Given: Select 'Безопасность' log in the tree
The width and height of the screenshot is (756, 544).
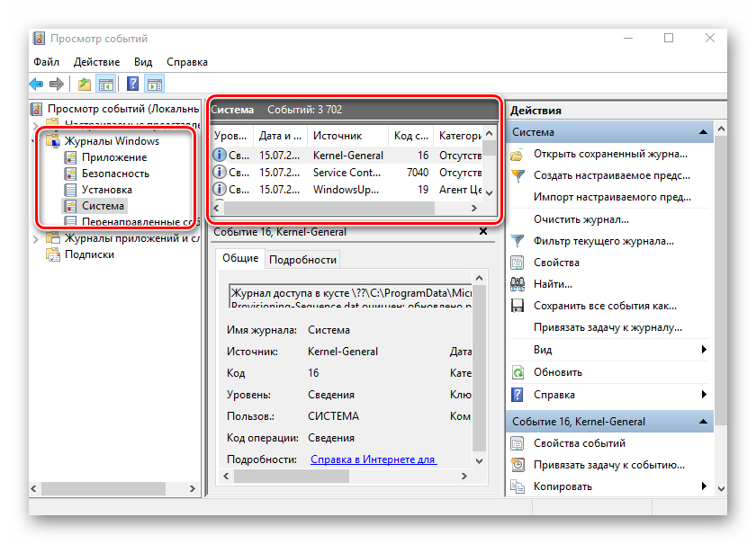Looking at the screenshot, I should 115,174.
